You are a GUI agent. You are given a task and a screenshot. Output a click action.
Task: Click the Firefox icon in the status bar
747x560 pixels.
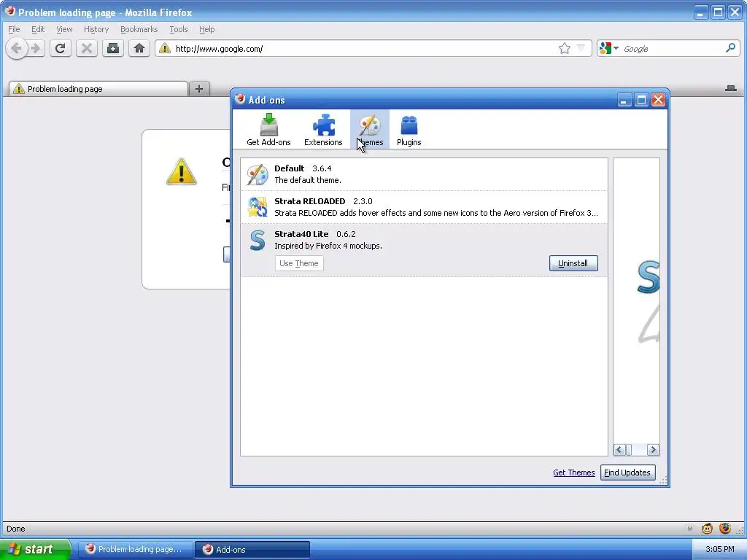click(725, 528)
